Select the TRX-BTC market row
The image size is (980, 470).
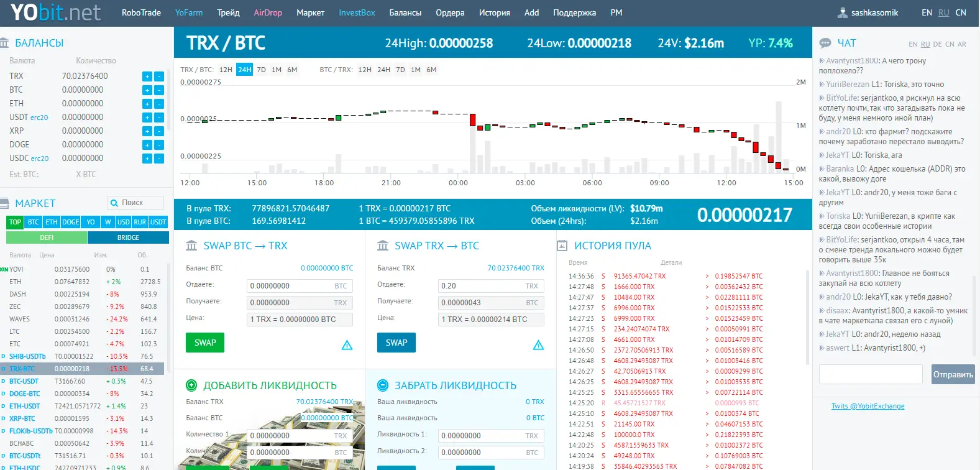coord(82,369)
